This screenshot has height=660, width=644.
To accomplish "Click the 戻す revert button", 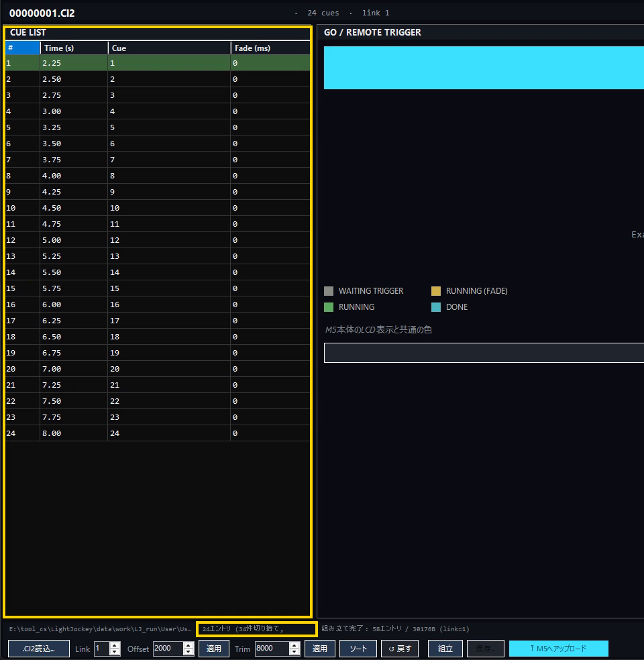I will coord(400,648).
